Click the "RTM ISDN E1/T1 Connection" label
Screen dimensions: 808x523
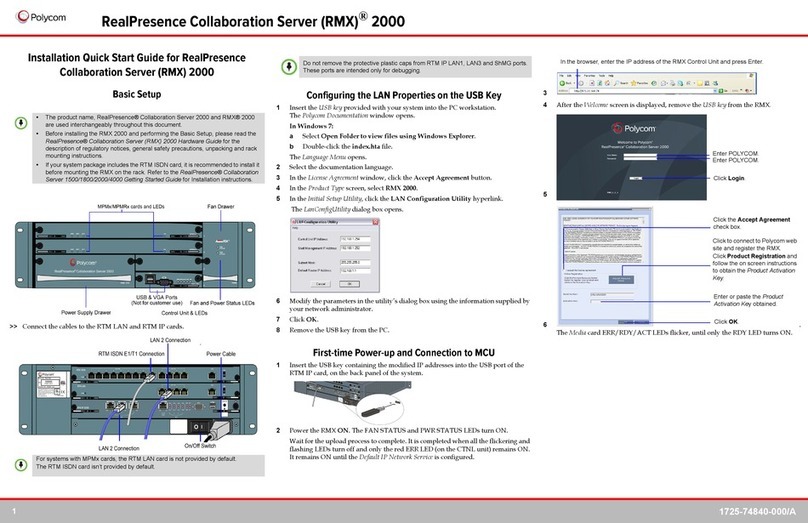(131, 354)
